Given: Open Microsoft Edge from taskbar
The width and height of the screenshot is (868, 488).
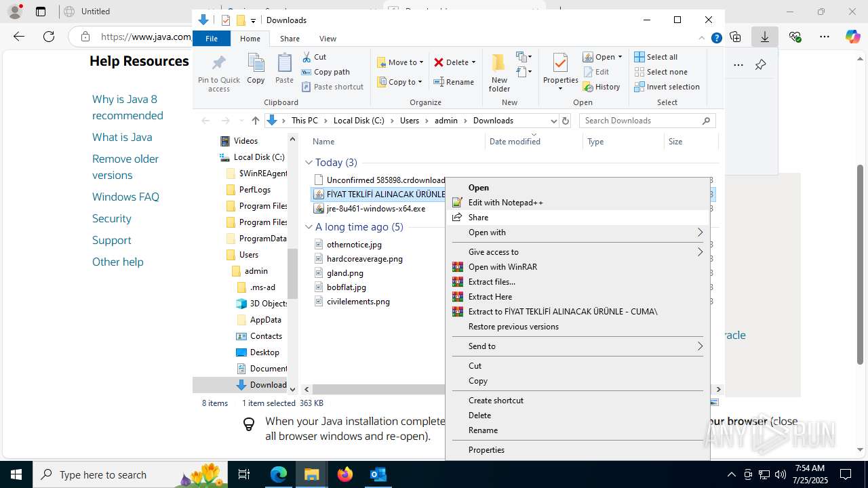Looking at the screenshot, I should coord(279,474).
